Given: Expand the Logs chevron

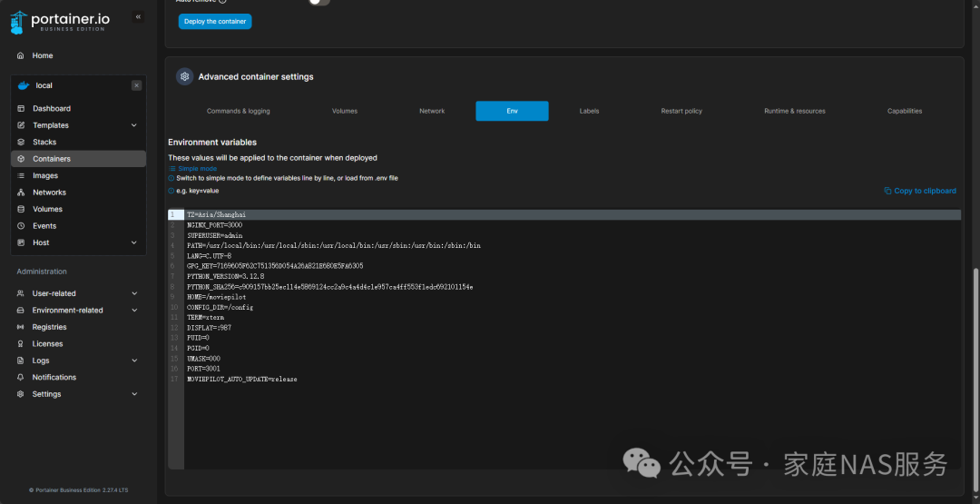Looking at the screenshot, I should point(134,361).
